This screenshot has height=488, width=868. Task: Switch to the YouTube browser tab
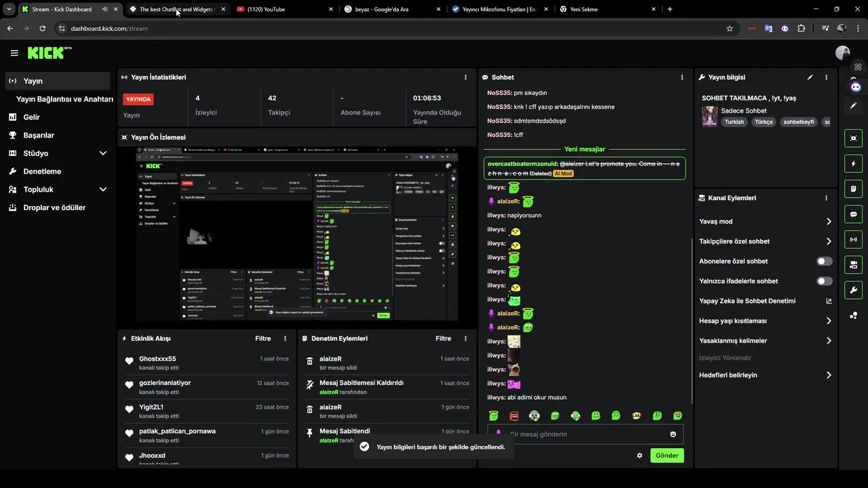coord(285,9)
